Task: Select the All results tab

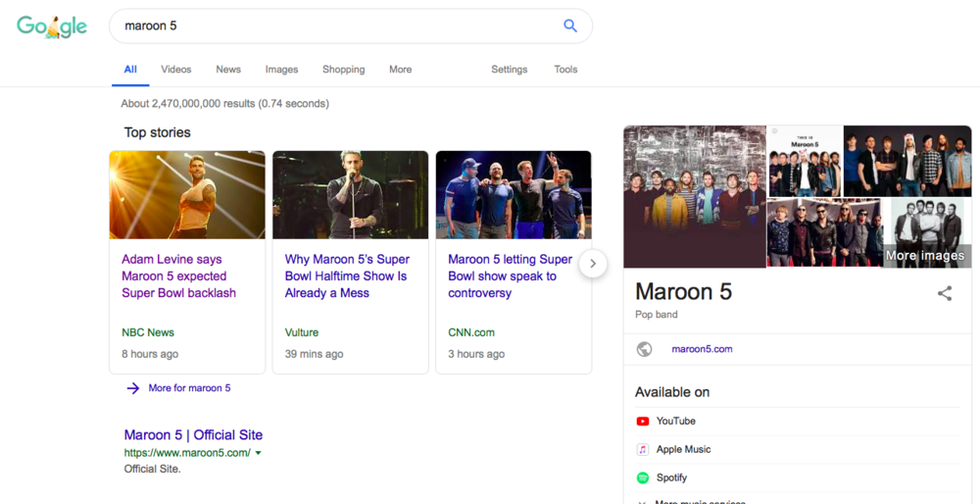Action: [130, 70]
